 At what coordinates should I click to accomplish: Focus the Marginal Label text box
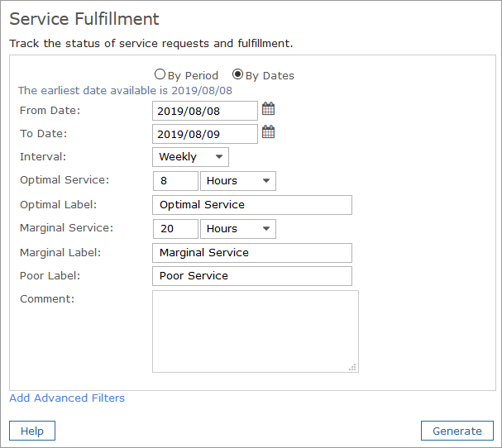pyautogui.click(x=252, y=253)
